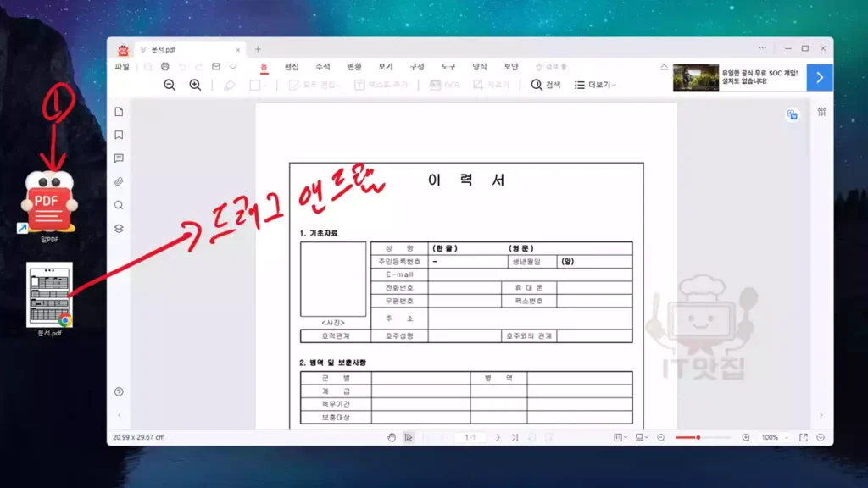
Task: Open the comments panel icon in sidebar
Action: [119, 158]
